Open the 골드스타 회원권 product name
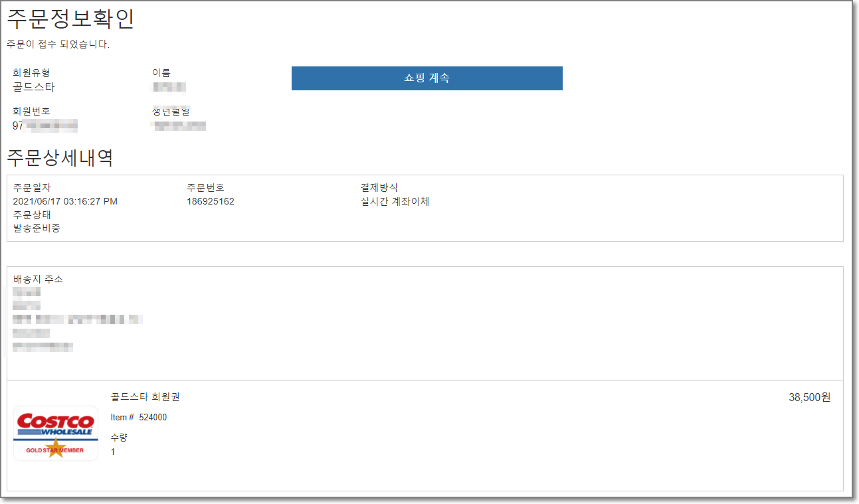The image size is (859, 504). 144,396
